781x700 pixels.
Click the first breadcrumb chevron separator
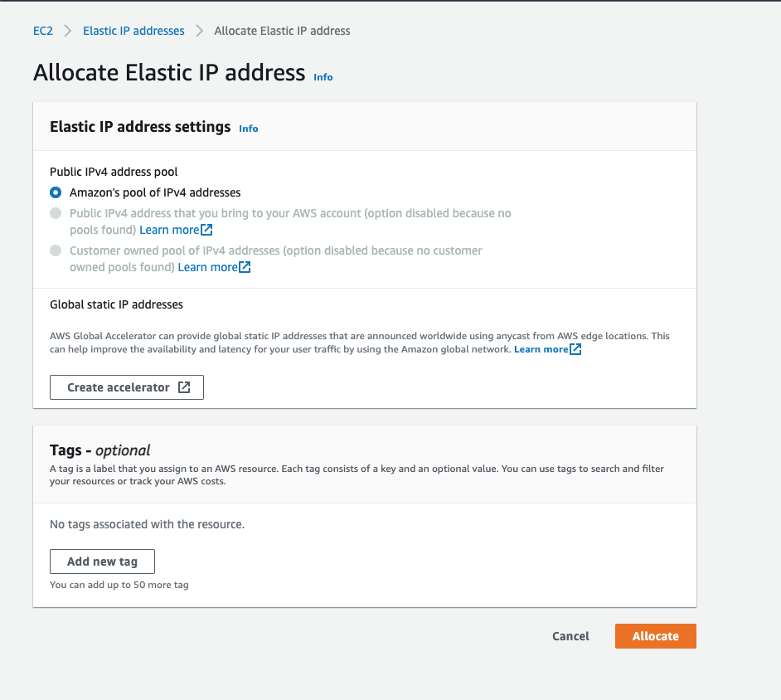[68, 31]
